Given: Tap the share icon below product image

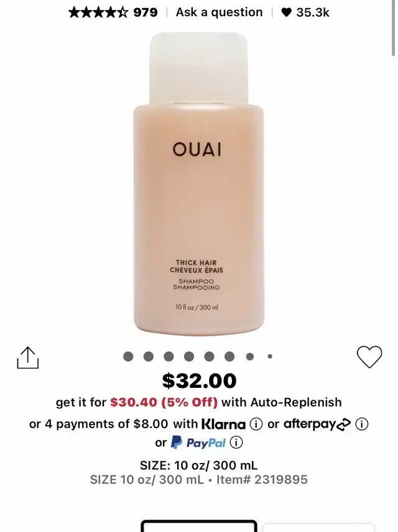Looking at the screenshot, I should [28, 357].
